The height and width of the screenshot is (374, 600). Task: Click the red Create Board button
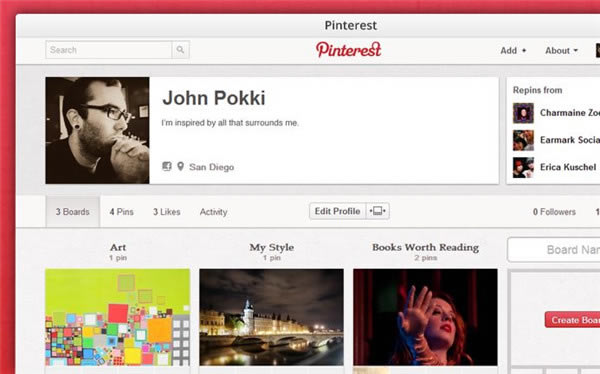pos(572,320)
